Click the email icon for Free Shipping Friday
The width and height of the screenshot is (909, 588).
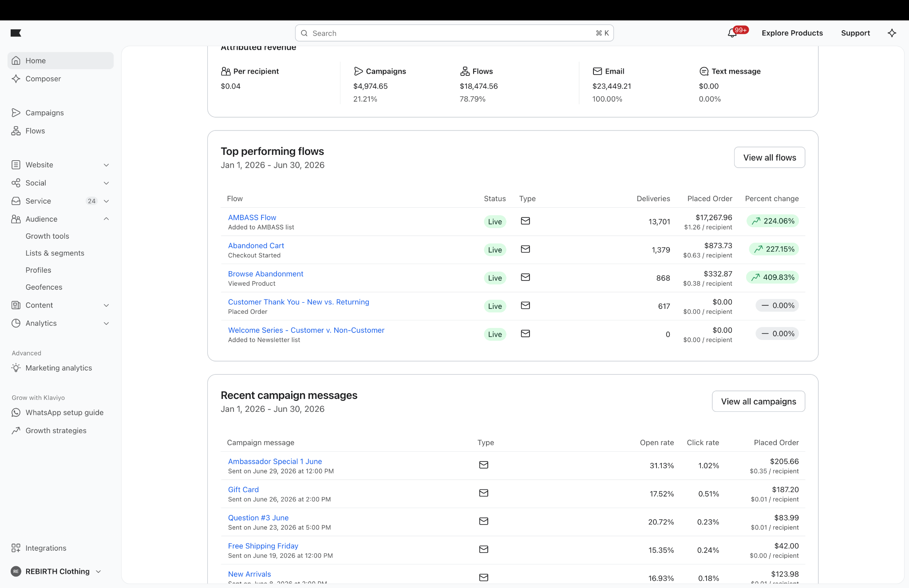[484, 549]
